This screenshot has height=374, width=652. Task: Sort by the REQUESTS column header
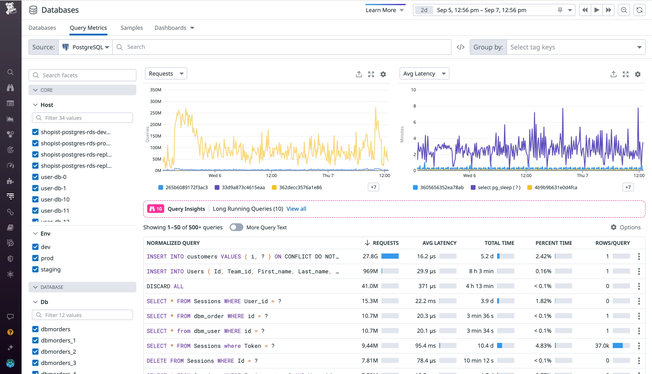point(382,243)
